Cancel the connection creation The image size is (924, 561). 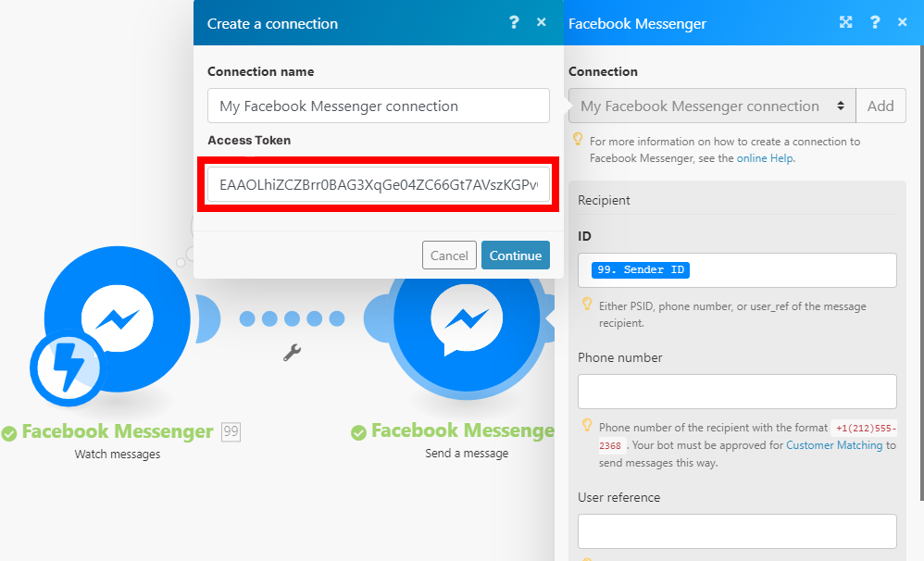pos(449,256)
